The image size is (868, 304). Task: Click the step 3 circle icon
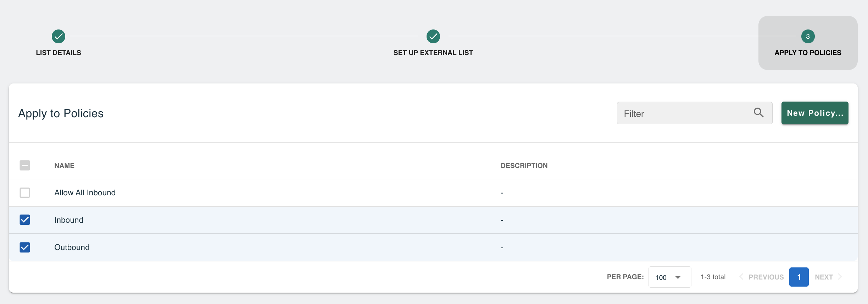coord(808,36)
